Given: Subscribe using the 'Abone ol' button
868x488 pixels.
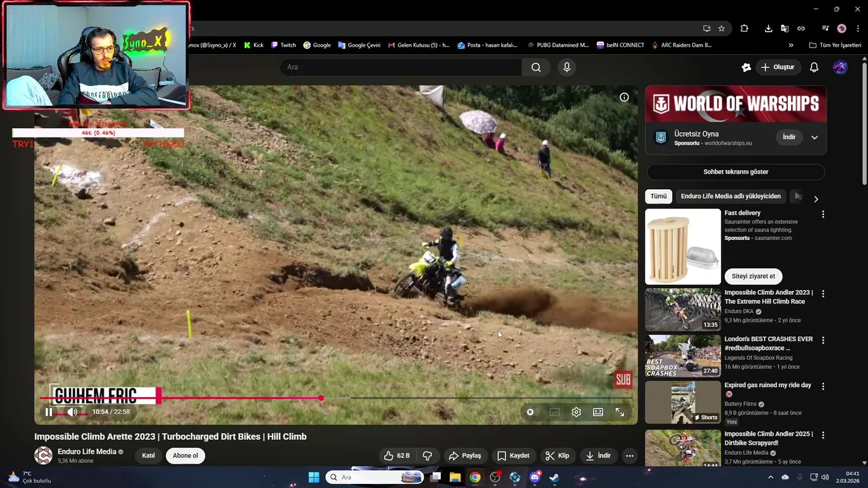Looking at the screenshot, I should coord(185,455).
